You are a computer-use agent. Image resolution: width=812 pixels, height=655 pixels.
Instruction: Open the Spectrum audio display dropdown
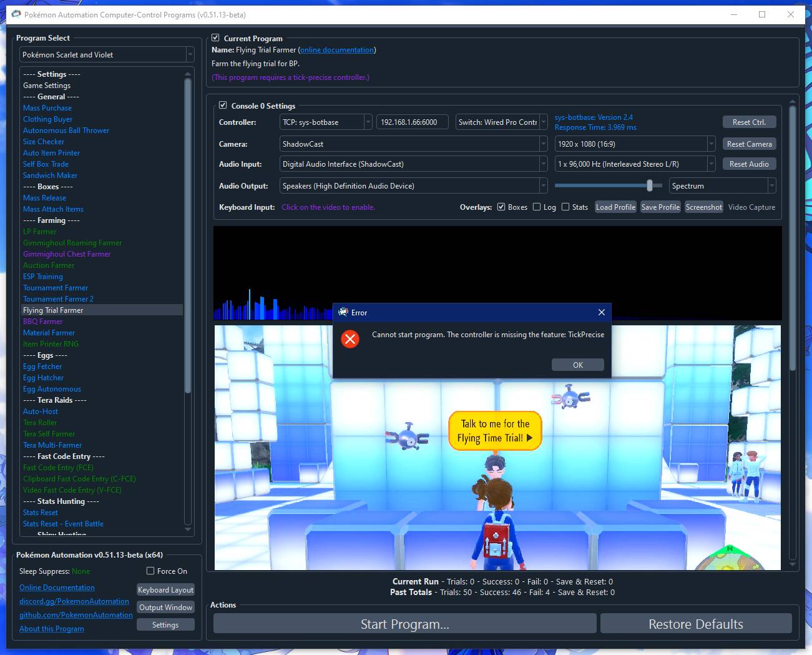pos(722,186)
